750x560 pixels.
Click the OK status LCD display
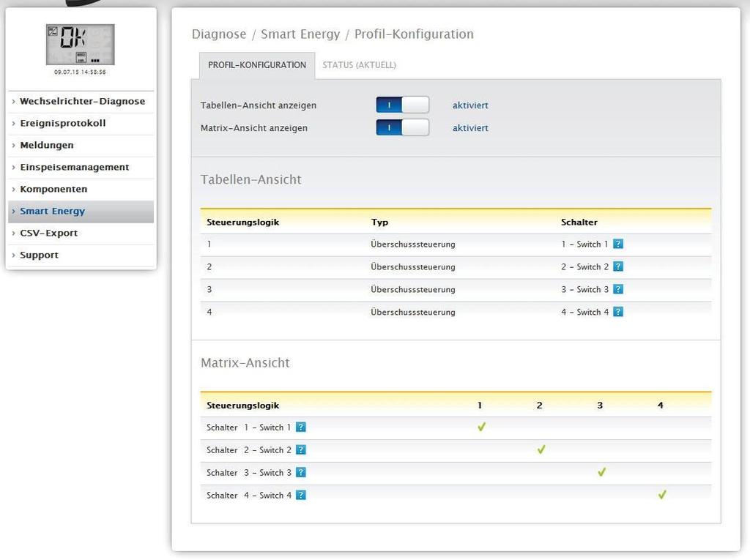80,45
